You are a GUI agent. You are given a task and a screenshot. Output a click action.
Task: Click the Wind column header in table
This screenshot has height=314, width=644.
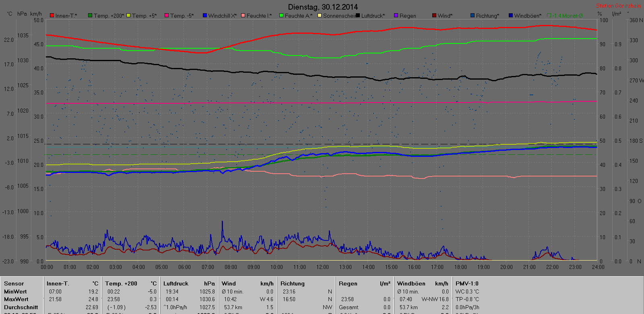[229, 283]
